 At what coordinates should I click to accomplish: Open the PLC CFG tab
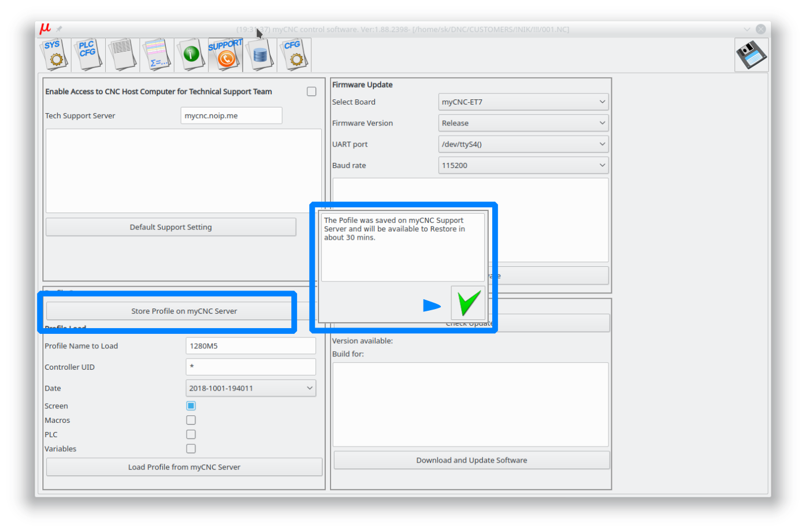click(88, 55)
